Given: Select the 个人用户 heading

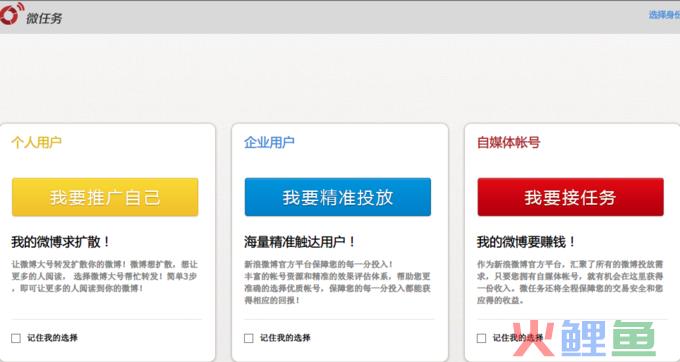Looking at the screenshot, I should coord(36,142).
